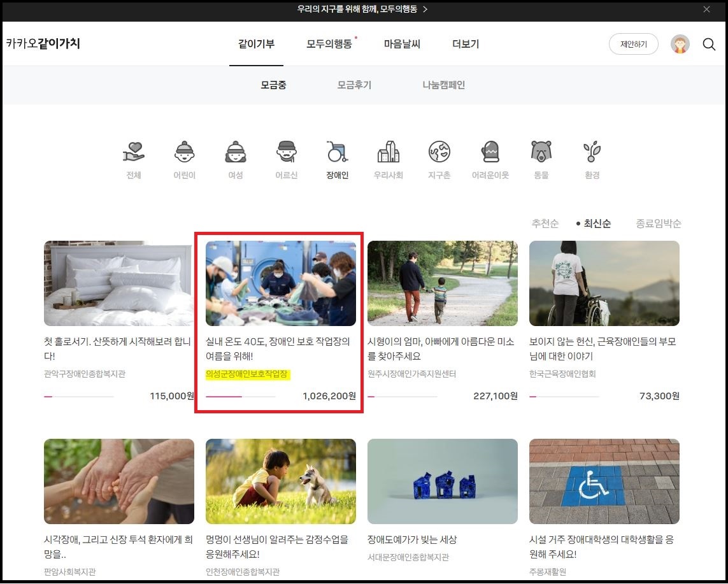Open the 같이기부 menu
The height and width of the screenshot is (584, 728).
click(256, 44)
